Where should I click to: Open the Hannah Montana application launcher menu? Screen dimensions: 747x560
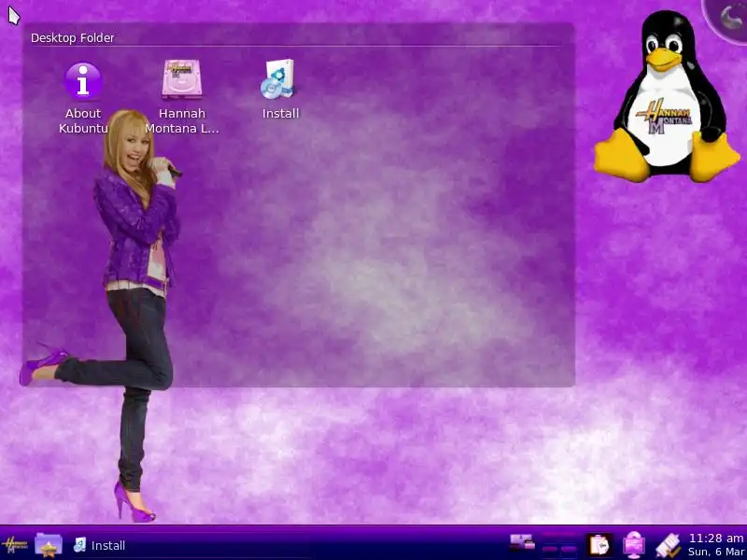coord(14,545)
